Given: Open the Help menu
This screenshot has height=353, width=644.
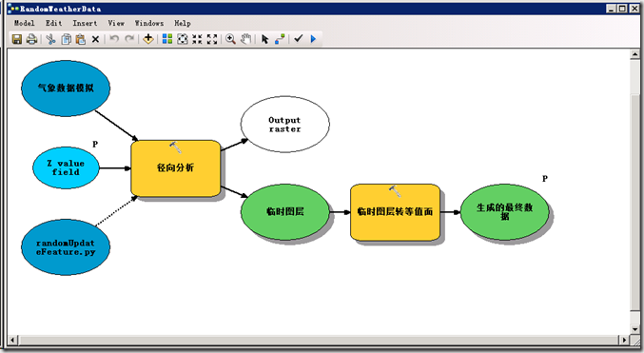Looking at the screenshot, I should (x=183, y=23).
